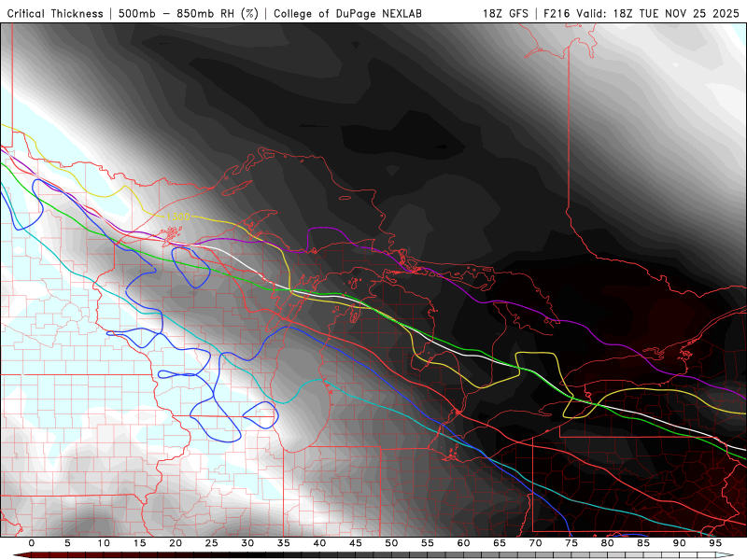
Task: Click the '55' value on the colorbar scale
Action: click(x=428, y=543)
